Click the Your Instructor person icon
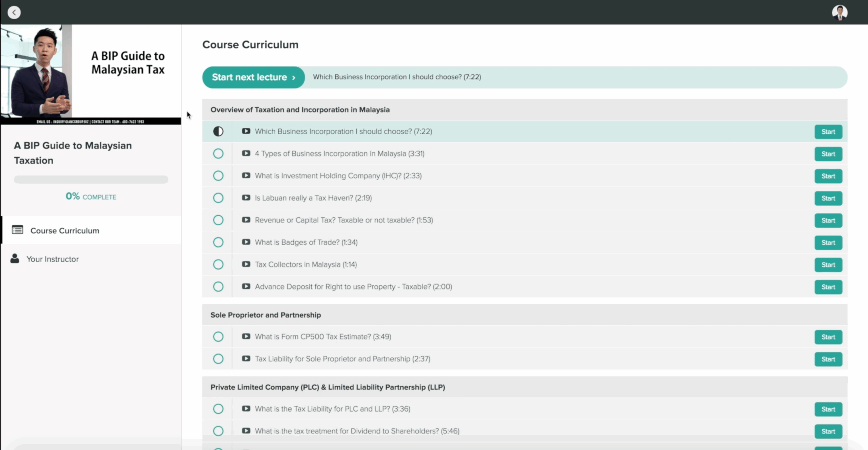The image size is (868, 450). [x=15, y=259]
